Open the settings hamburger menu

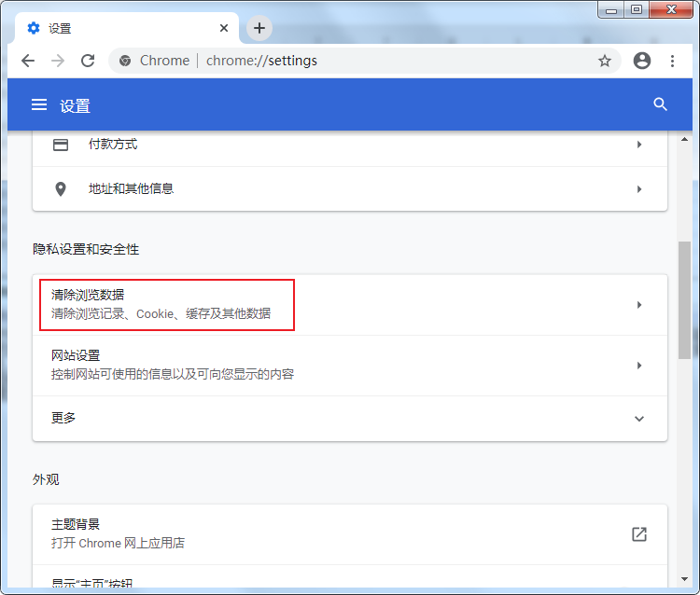pyautogui.click(x=39, y=104)
